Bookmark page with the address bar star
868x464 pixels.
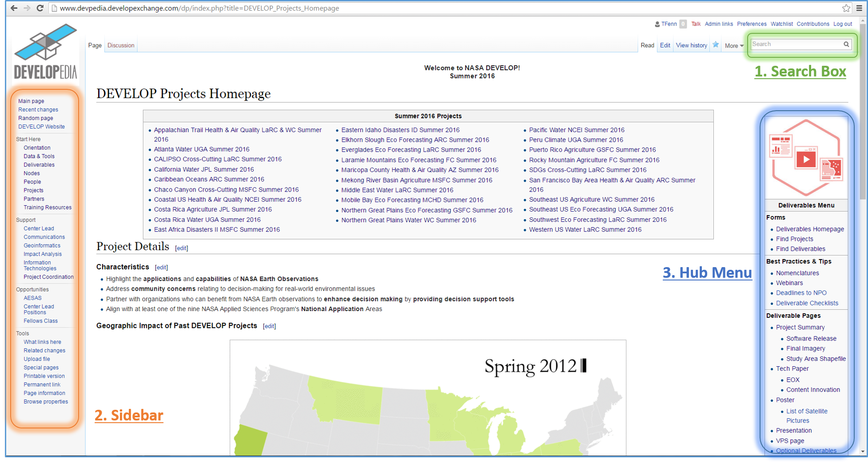(x=846, y=8)
